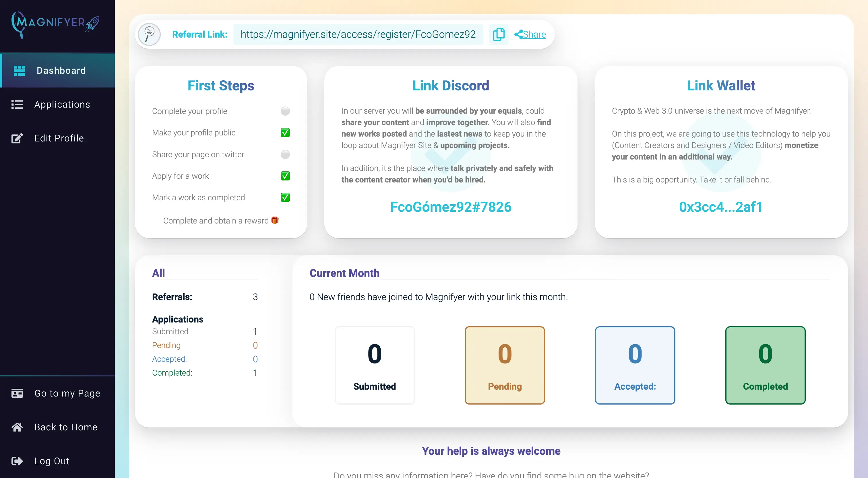Click the Magnifyer logo
The width and height of the screenshot is (868, 478).
point(56,24)
